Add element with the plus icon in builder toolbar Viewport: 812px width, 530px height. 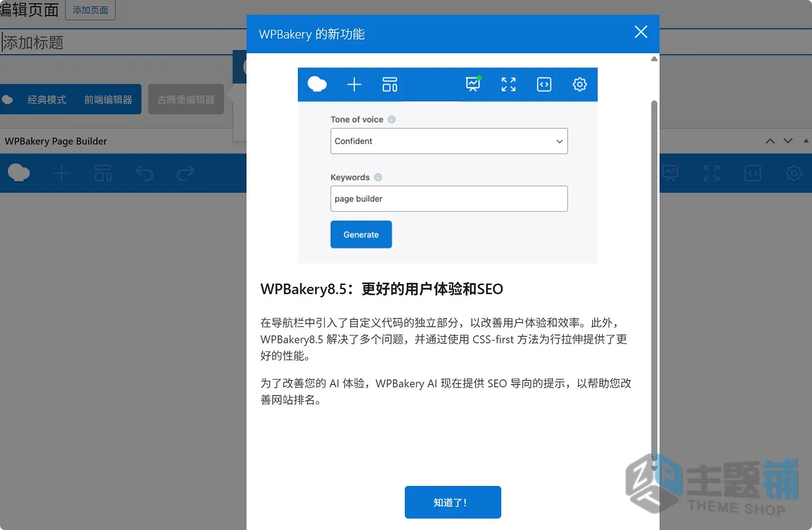click(62, 173)
